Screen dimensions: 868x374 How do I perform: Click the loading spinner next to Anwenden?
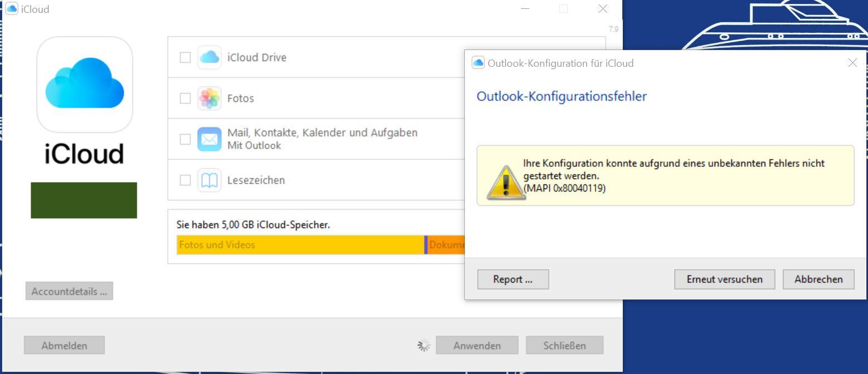click(x=424, y=346)
